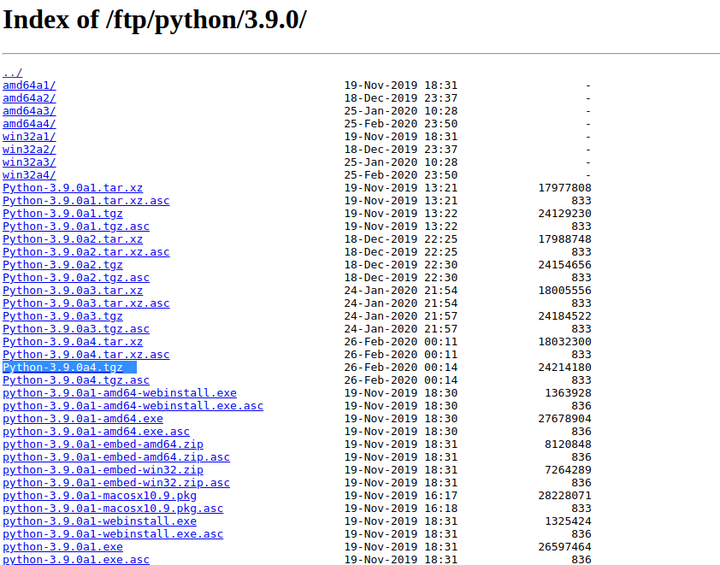The image size is (720, 565).
Task: Download python-3.9.0a1-amd64-webinstall.exe
Action: [x=119, y=393]
